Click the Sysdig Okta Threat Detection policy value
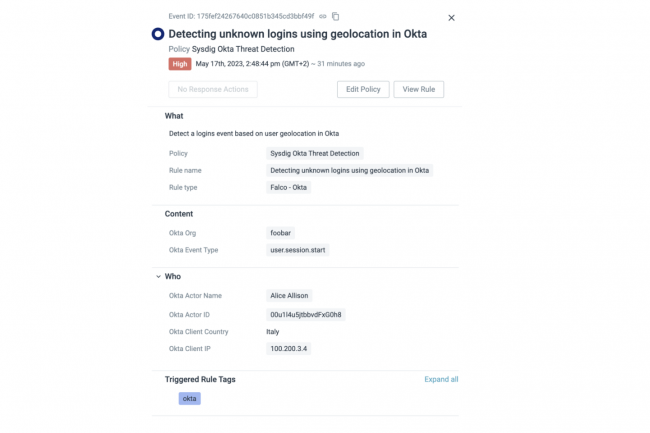 pyautogui.click(x=315, y=153)
